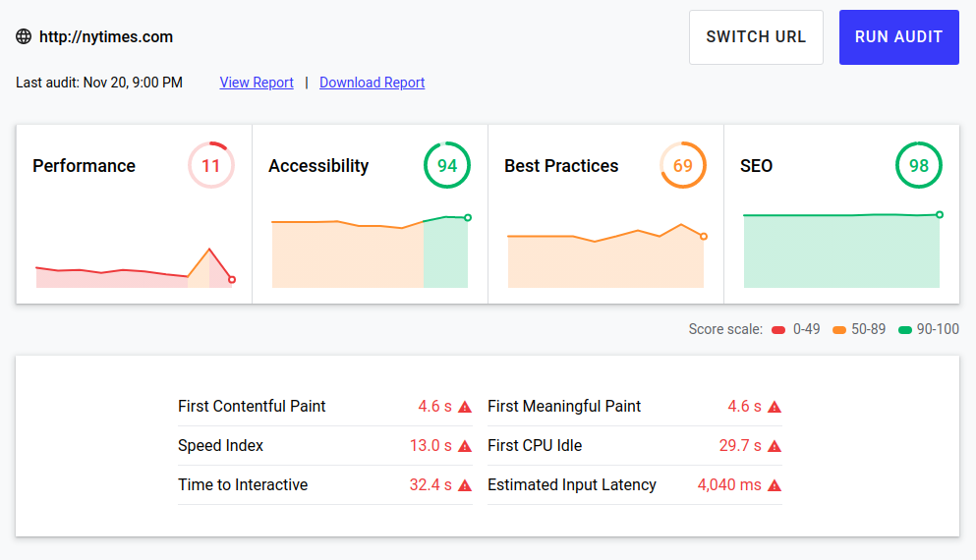This screenshot has width=976, height=560.
Task: Click the First Meaningful Paint label
Action: point(564,407)
